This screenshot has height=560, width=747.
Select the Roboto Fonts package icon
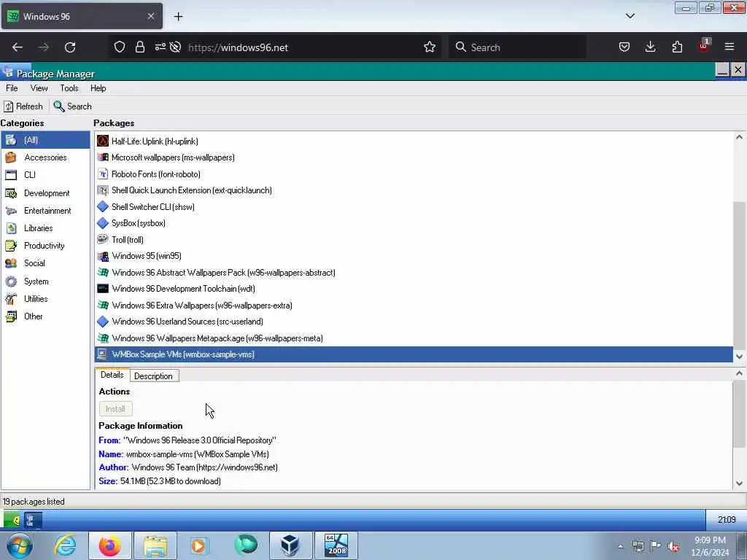click(103, 174)
